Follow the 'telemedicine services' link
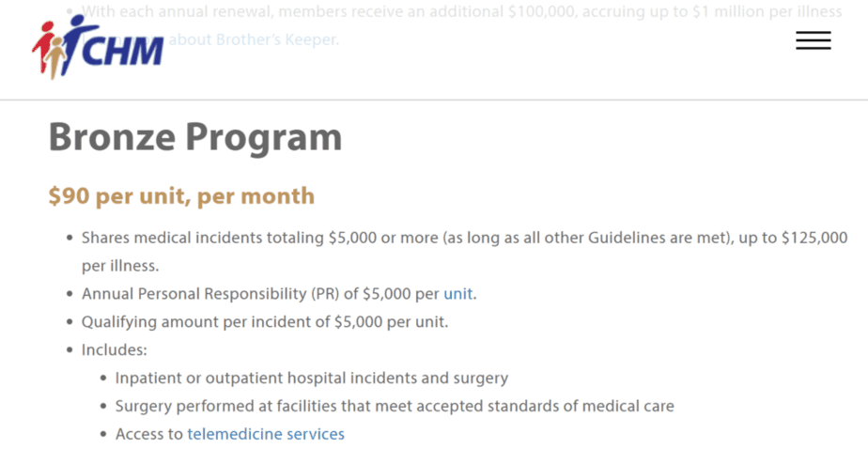 266,433
